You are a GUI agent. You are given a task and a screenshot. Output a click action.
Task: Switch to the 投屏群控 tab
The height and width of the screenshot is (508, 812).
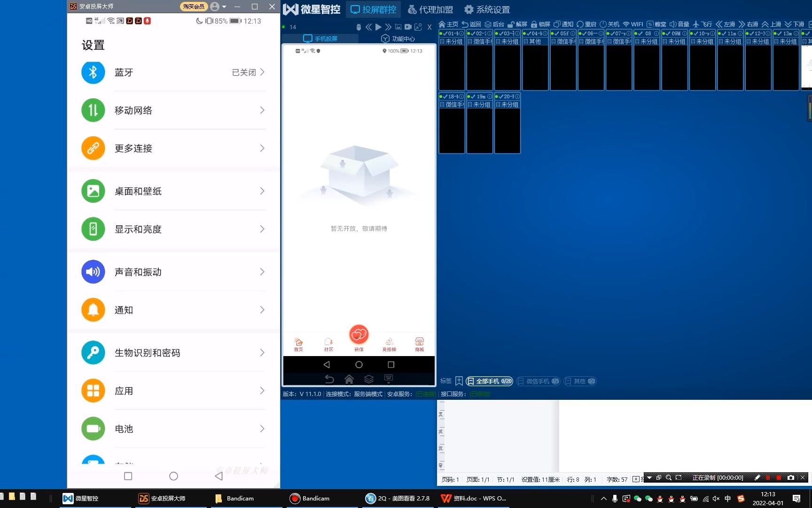pyautogui.click(x=374, y=9)
